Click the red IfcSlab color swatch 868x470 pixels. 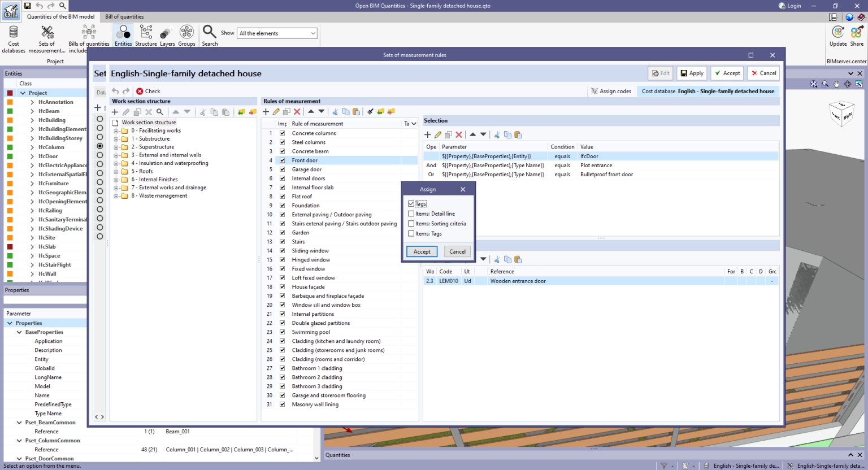(x=10, y=247)
